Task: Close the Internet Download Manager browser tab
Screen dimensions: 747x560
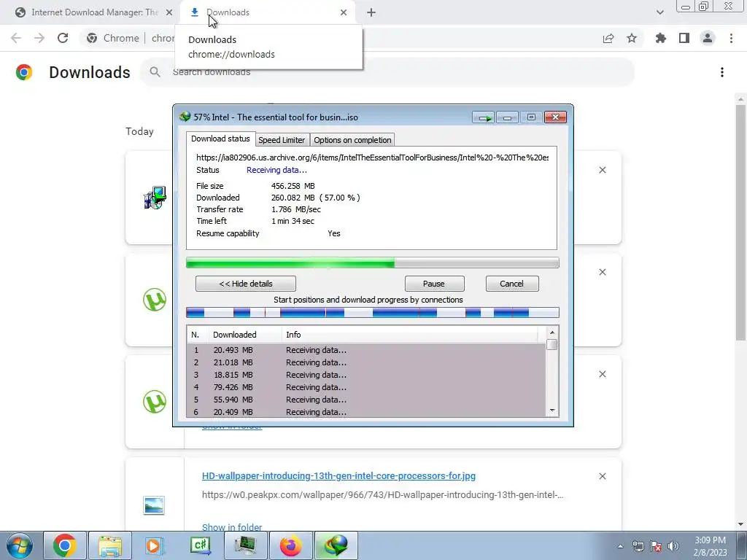Action: [169, 12]
